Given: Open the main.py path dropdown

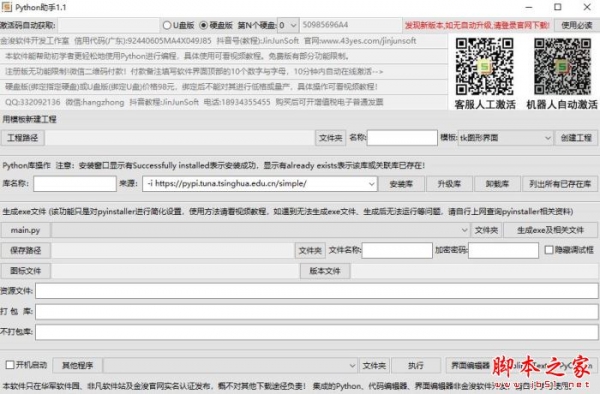Looking at the screenshot, I should 261,230.
